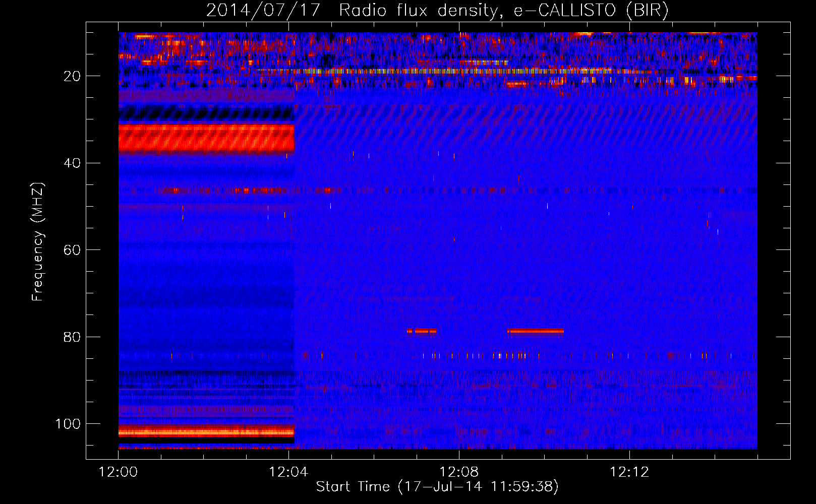Click the '60' frequency tick label
Screen dimensions: 816x504
pos(72,250)
